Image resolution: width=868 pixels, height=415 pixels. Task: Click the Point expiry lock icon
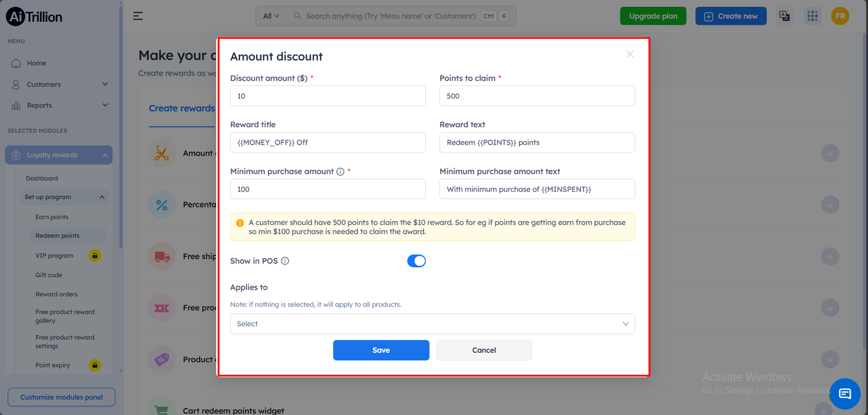[x=94, y=365]
